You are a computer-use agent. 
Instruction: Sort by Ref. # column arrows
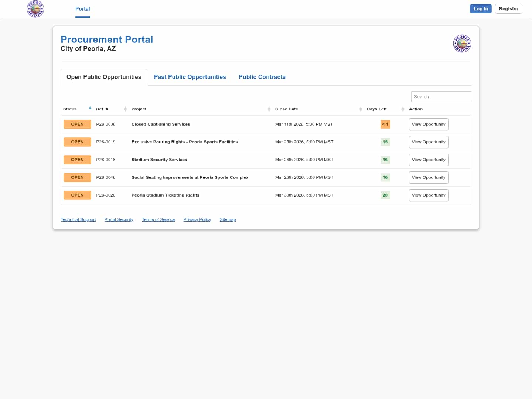click(125, 109)
